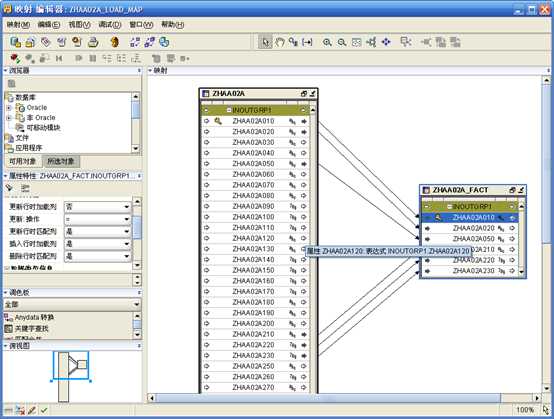554x419 pixels.
Task: Select 可移动模块 in the browser tree
Action: (x=43, y=128)
